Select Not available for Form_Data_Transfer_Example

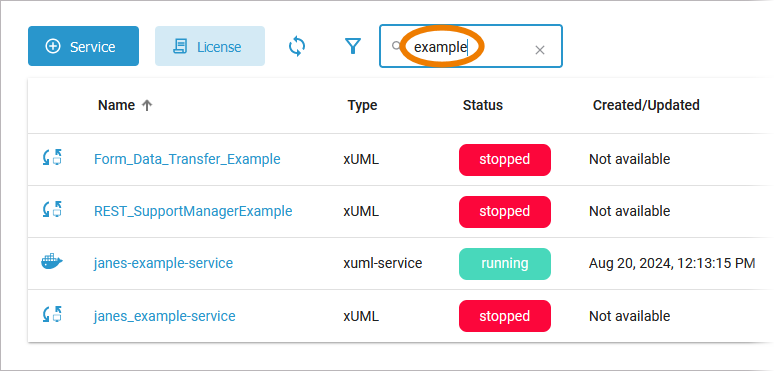(630, 159)
